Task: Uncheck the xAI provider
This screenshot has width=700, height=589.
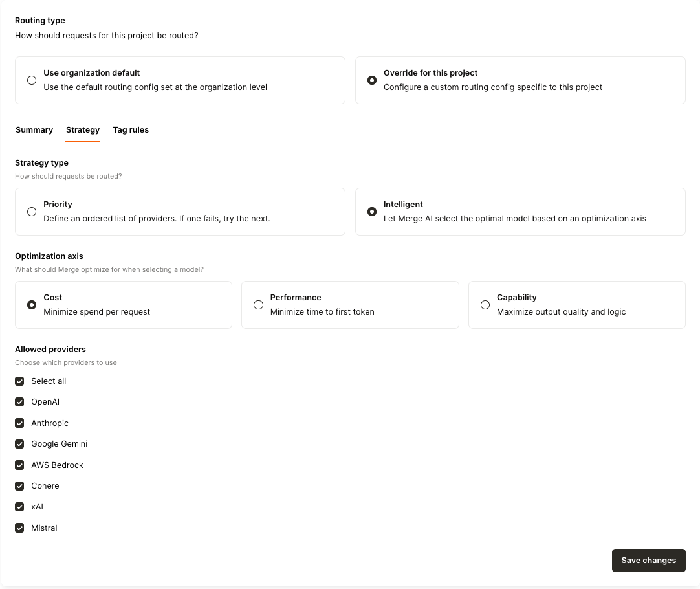Action: [19, 507]
